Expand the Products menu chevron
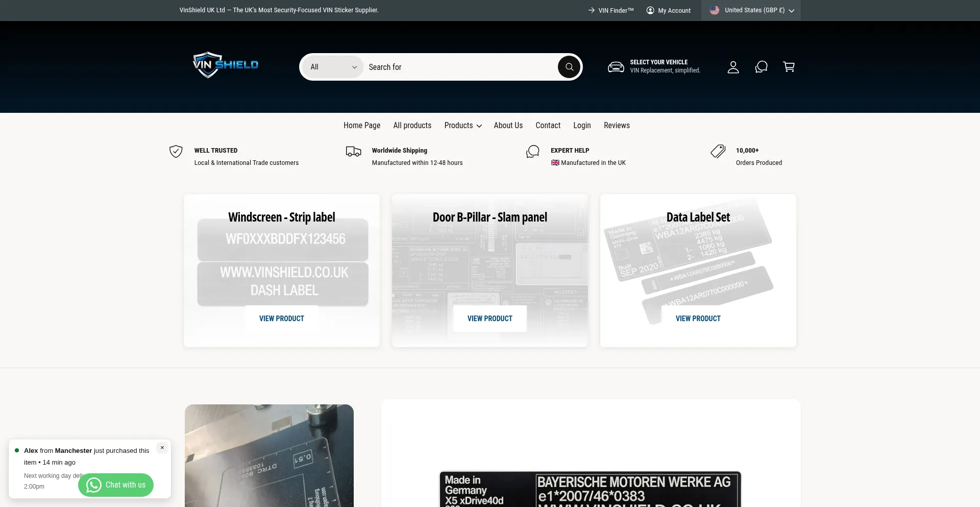 pos(479,126)
